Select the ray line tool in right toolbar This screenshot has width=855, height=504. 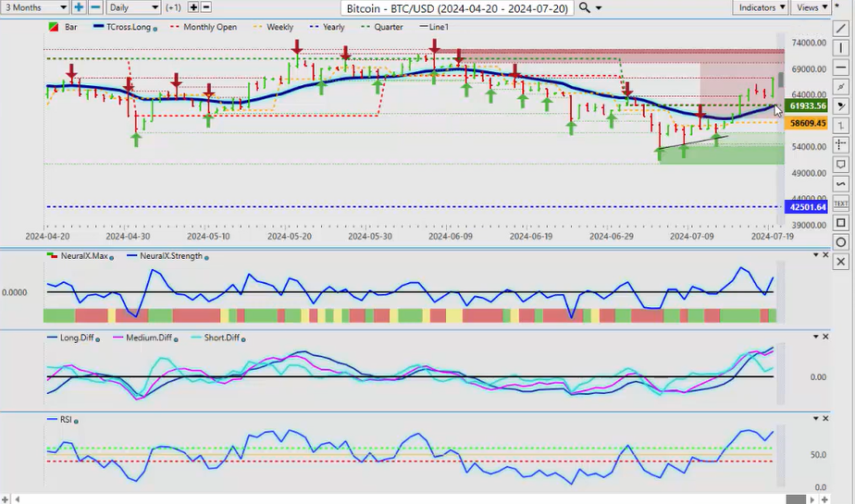pos(841,87)
